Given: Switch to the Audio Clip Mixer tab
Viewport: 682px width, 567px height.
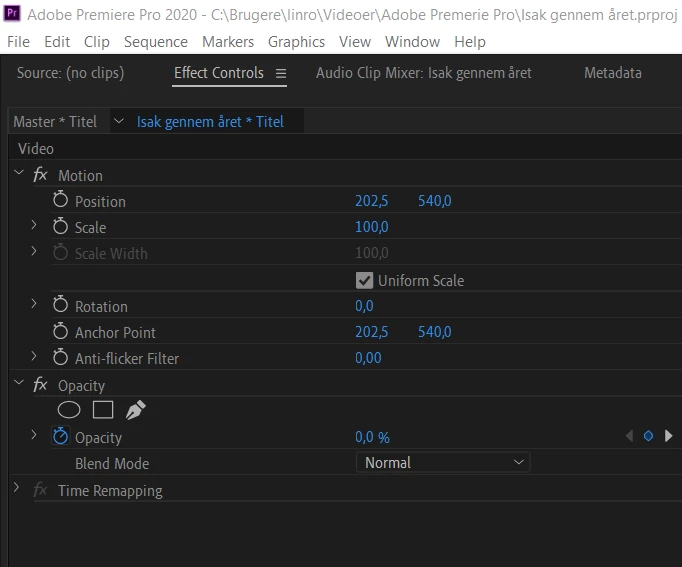Looking at the screenshot, I should 424,73.
